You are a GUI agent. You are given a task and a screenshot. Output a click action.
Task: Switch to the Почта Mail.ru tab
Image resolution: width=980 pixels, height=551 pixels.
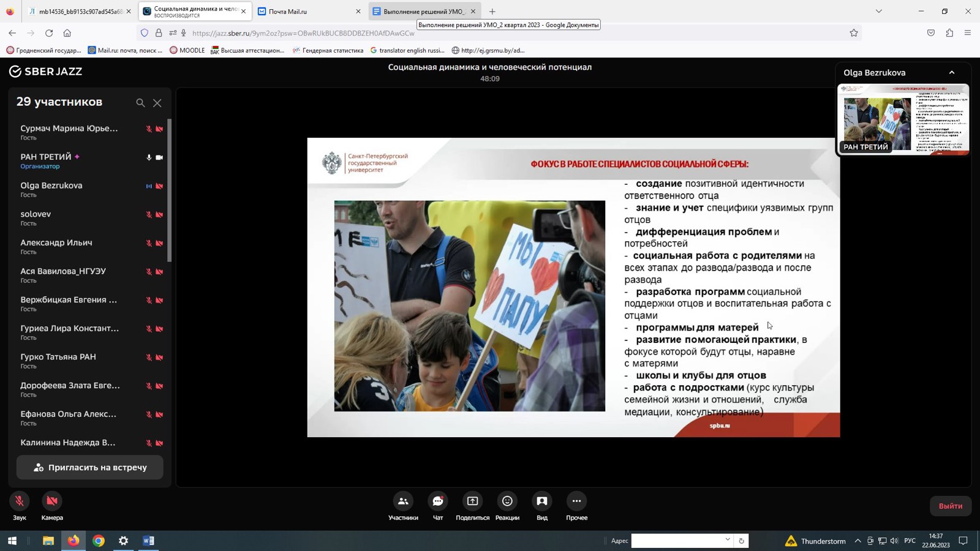pos(306,11)
